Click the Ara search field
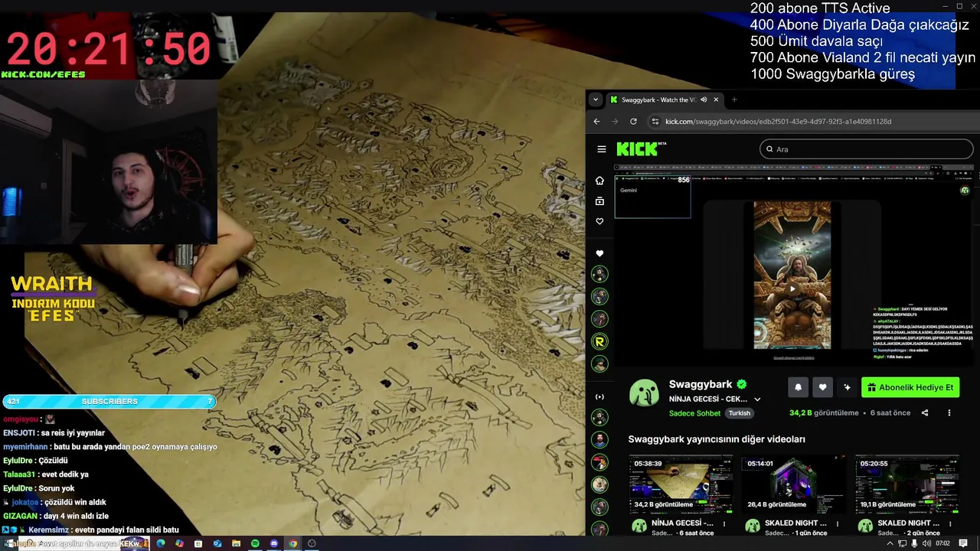 [x=866, y=149]
